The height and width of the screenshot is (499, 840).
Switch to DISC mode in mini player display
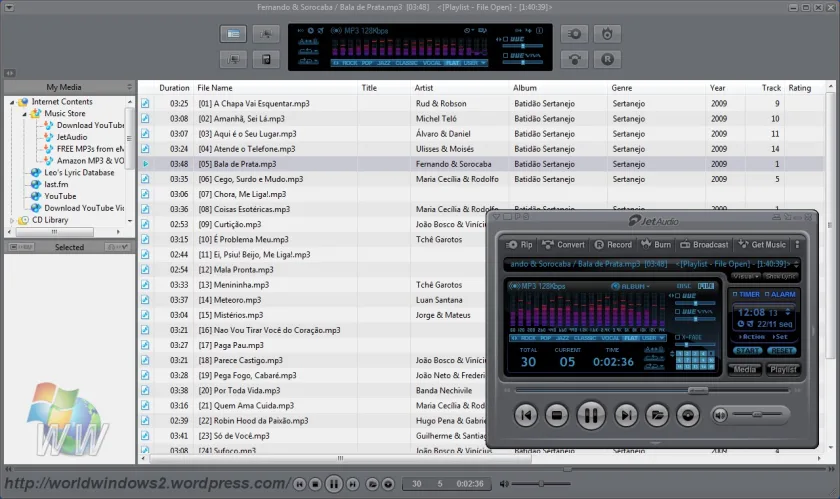click(684, 286)
